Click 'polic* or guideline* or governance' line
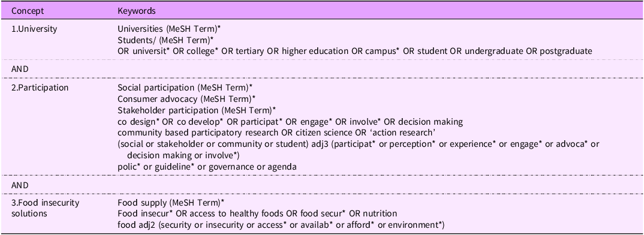 [207, 167]
